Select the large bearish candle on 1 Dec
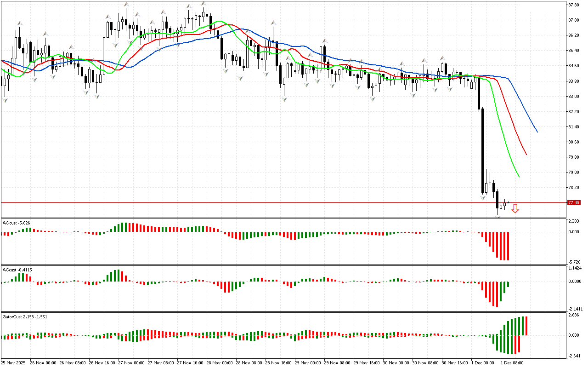The image size is (588, 368). click(482, 152)
